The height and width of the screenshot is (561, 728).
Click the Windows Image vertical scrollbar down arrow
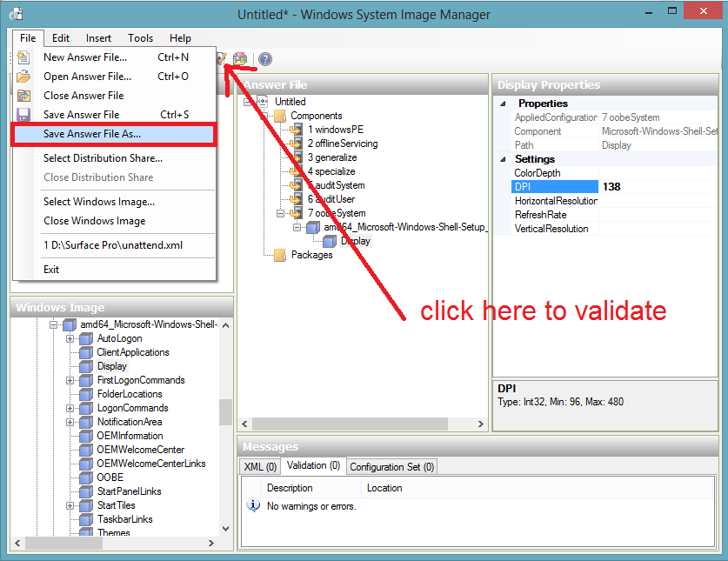[225, 529]
